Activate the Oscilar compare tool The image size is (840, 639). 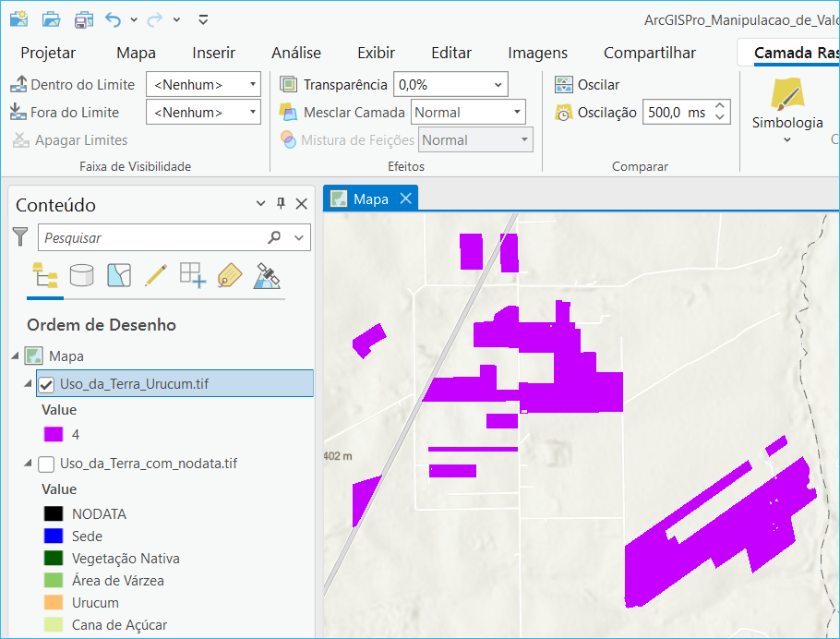pos(587,85)
